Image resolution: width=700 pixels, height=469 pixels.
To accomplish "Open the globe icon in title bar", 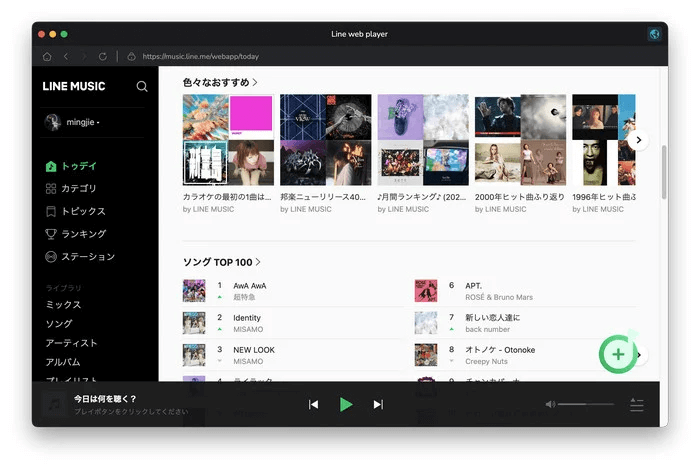I will point(654,34).
